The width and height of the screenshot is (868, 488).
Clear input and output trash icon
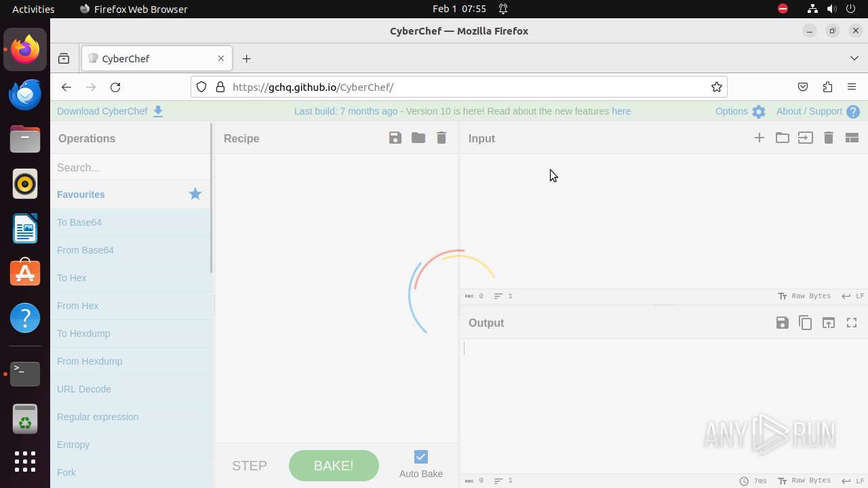coord(829,138)
